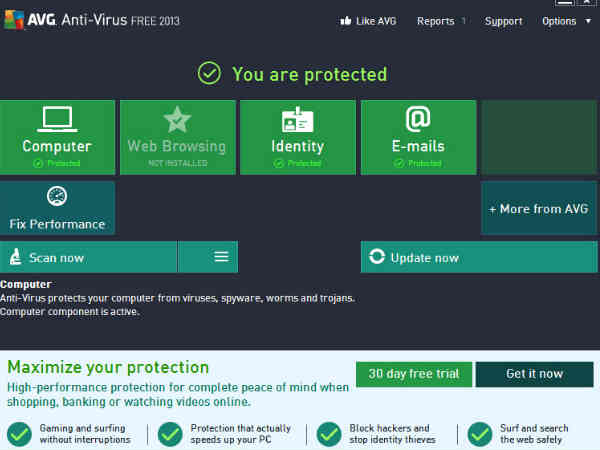Click 'Gaming and surfing without interruptions' text
This screenshot has height=450, width=600.
(85, 434)
